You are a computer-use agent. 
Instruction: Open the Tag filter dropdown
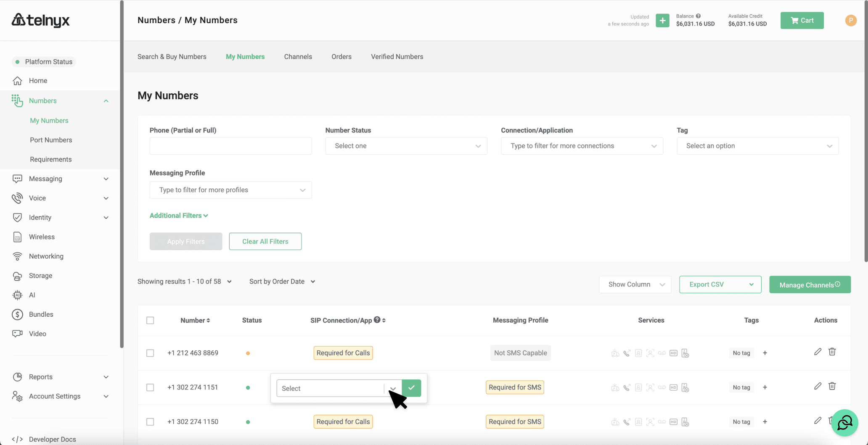tap(758, 146)
